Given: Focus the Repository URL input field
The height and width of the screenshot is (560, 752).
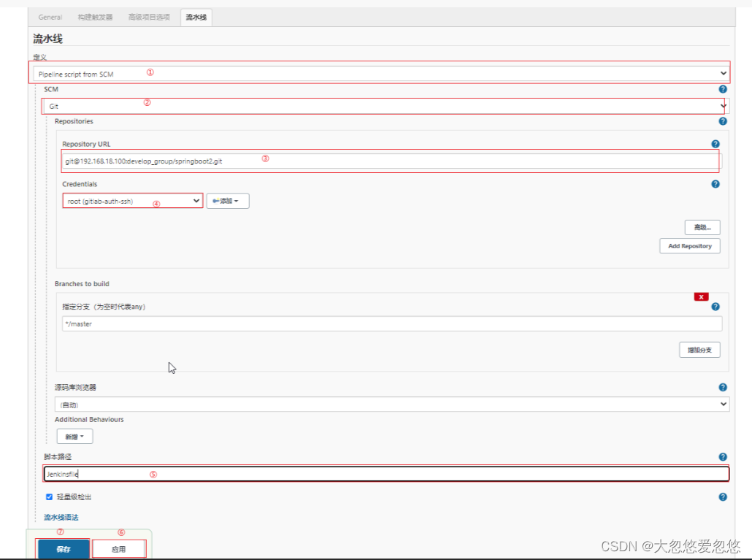Looking at the screenshot, I should (392, 161).
